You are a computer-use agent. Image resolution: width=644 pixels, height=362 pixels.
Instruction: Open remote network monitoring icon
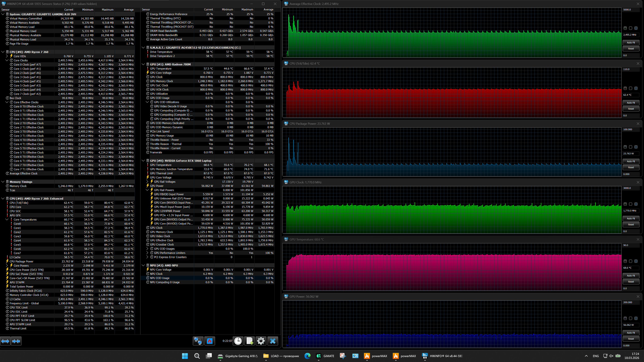(x=198, y=341)
